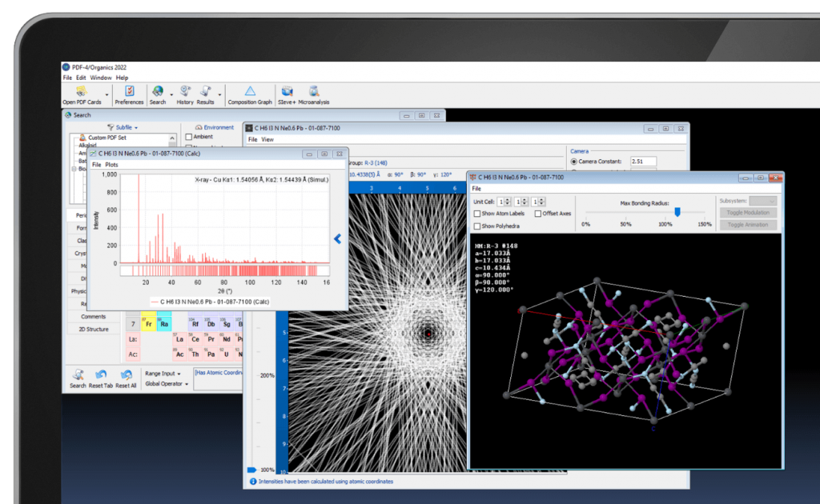Click the Search globe icon in main toolbar
The width and height of the screenshot is (820, 504).
[x=158, y=91]
